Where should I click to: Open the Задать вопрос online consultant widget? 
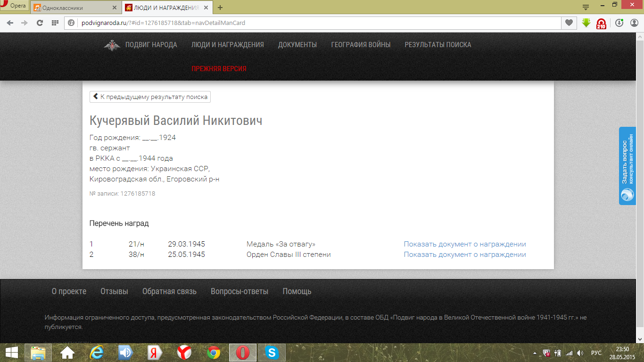click(627, 165)
